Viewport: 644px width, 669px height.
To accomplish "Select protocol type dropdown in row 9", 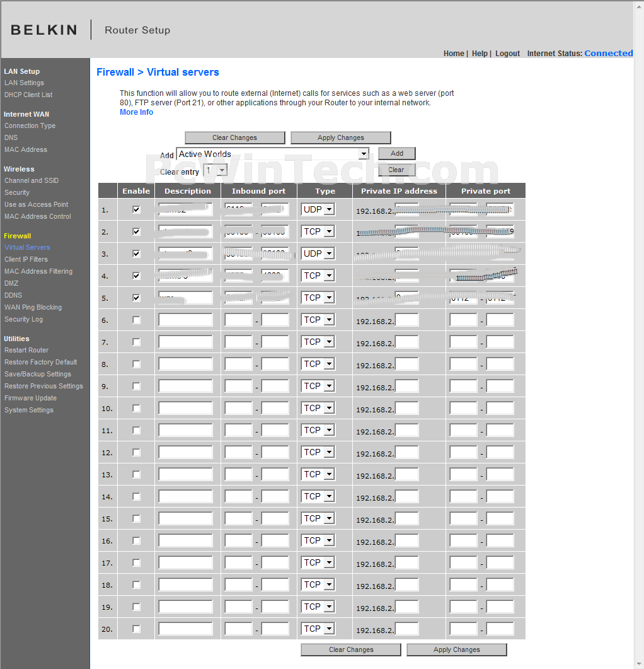I will pos(318,386).
